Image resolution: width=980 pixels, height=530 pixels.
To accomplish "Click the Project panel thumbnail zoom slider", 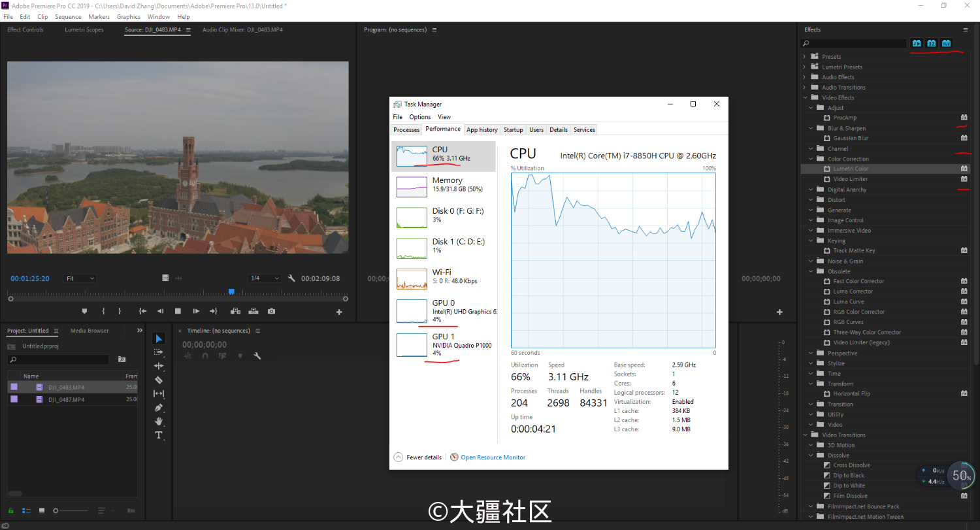I will [x=72, y=510].
